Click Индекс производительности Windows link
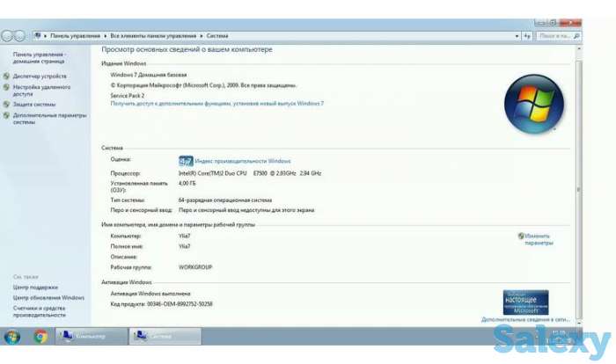 242,162
